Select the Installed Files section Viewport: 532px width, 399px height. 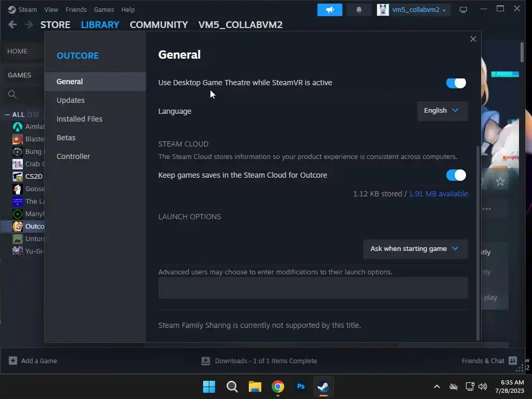[x=95, y=119]
